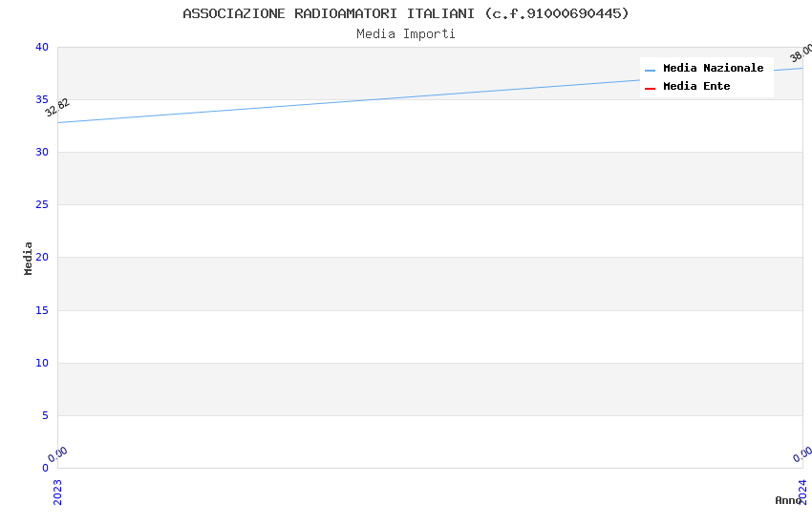
Task: Click the 0.00 label at year 2024
Action: tap(802, 454)
